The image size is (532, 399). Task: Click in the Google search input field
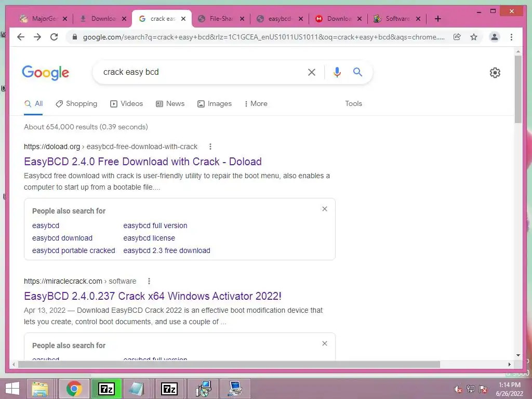tap(200, 72)
